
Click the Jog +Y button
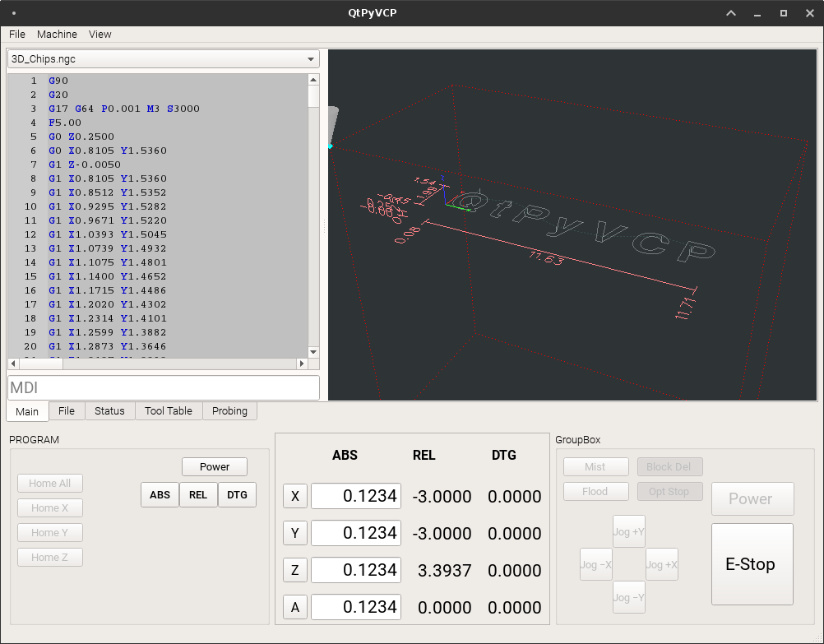(629, 531)
